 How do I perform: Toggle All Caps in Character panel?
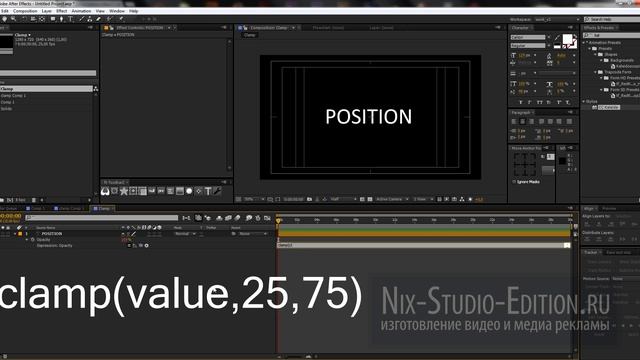[x=540, y=102]
